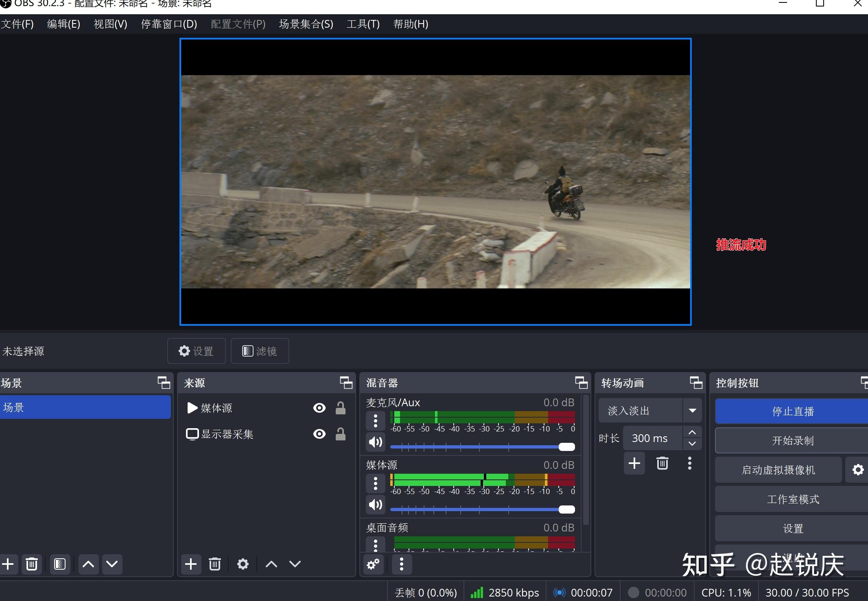
Task: Open the mixer options via three-dot menu
Action: (x=402, y=564)
